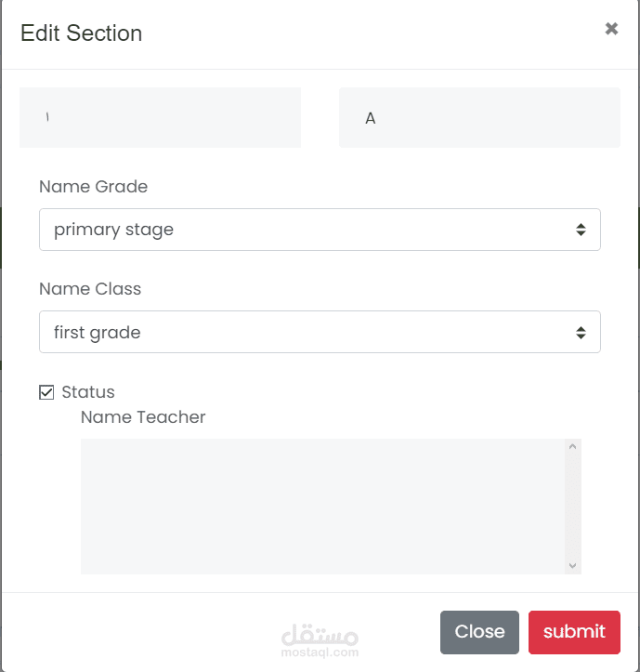Click the 'Edit Section' dialog title

[82, 33]
